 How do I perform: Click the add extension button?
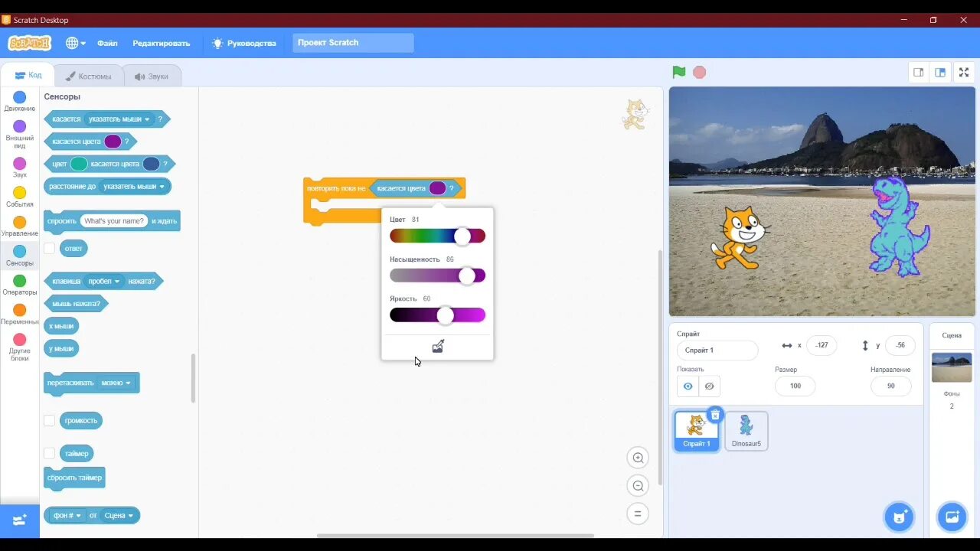pos(20,520)
